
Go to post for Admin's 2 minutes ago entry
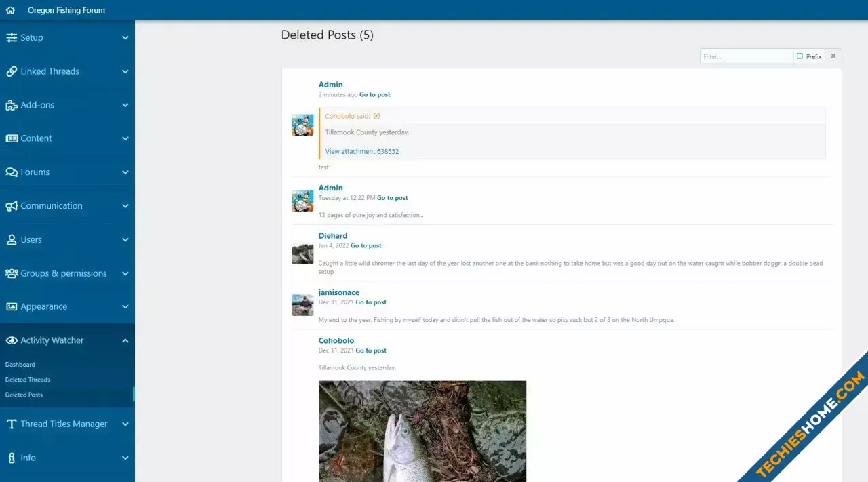(x=374, y=95)
